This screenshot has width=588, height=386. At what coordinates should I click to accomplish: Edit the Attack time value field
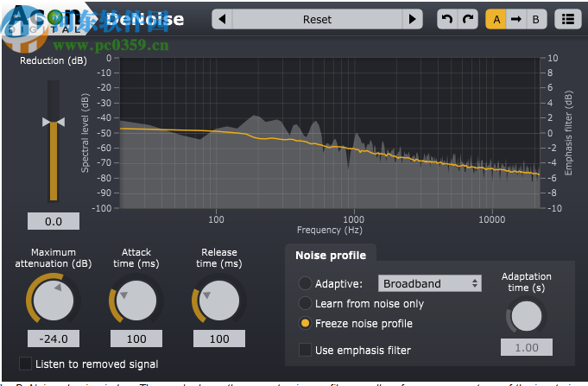(136, 339)
